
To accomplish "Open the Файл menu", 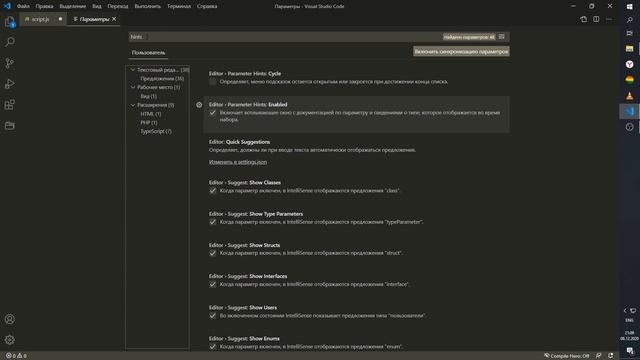I will click(x=23, y=6).
